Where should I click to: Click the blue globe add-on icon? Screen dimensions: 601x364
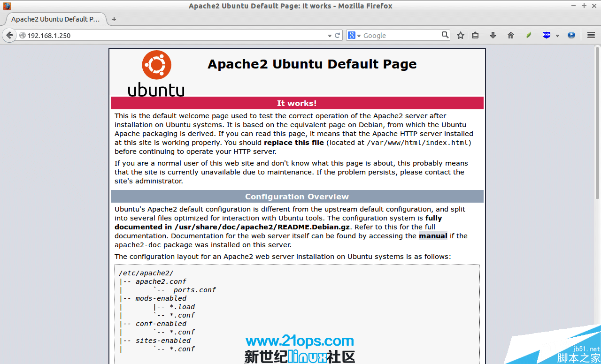click(x=571, y=35)
